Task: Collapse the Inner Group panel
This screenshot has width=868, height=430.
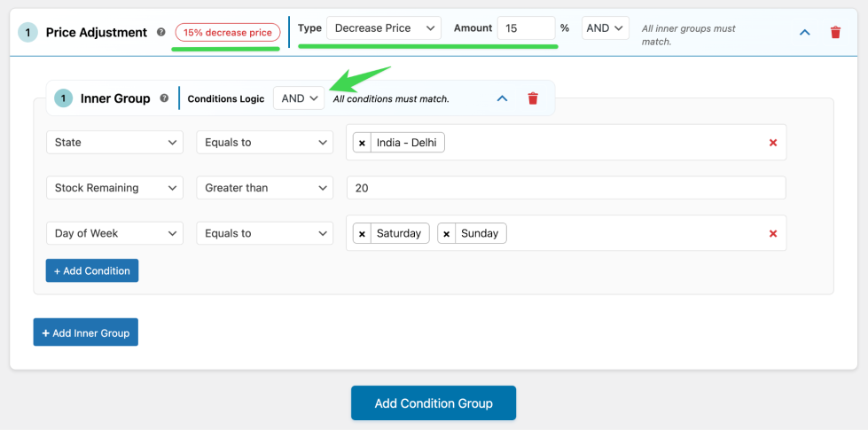Action: pyautogui.click(x=502, y=98)
